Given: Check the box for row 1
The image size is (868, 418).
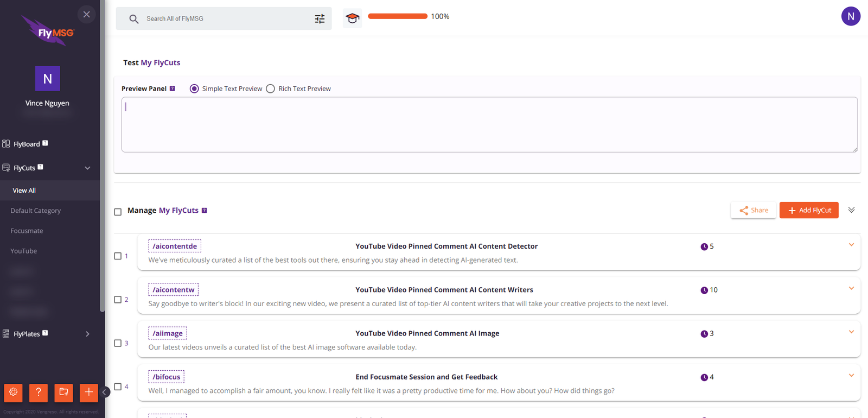Looking at the screenshot, I should point(118,256).
